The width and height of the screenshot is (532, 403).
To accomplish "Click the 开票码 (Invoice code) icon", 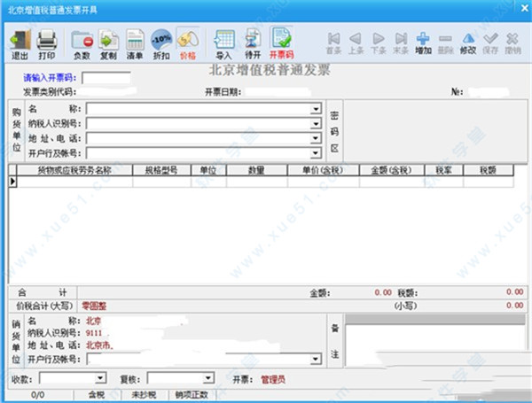I will [x=282, y=42].
